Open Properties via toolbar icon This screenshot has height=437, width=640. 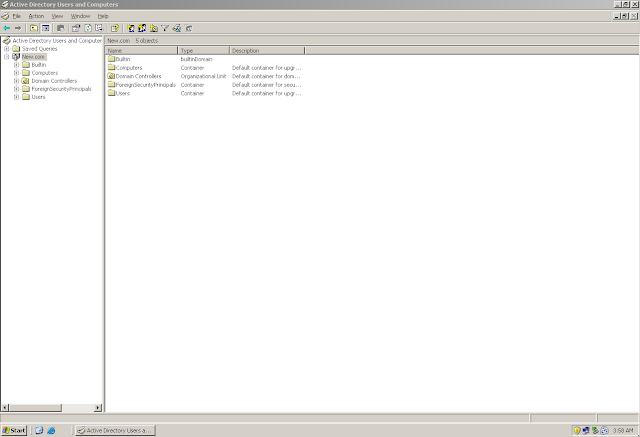(76, 28)
